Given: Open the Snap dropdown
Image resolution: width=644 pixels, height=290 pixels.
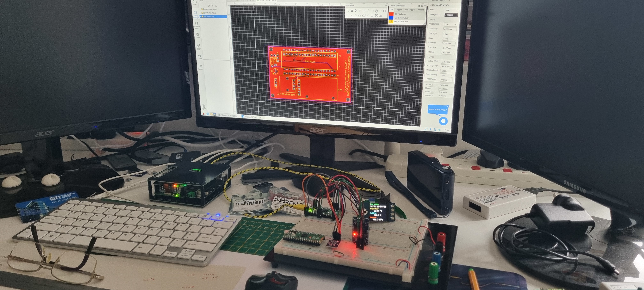Looking at the screenshot, I should [449, 39].
